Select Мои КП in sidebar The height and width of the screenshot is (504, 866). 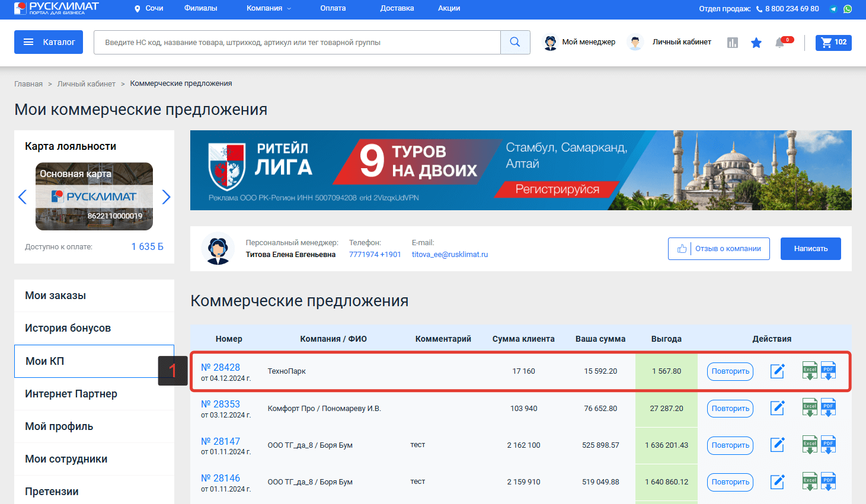[94, 361]
